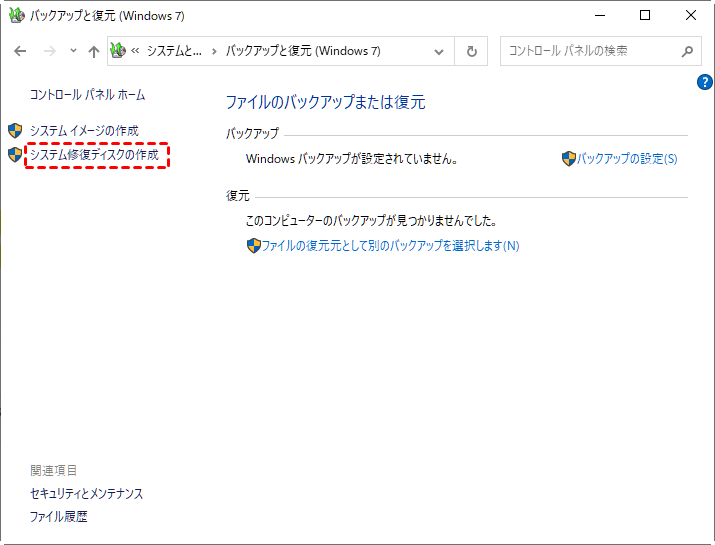Viewport: 715px width, 545px height.
Task: Click the forward navigation arrow
Action: click(x=49, y=51)
